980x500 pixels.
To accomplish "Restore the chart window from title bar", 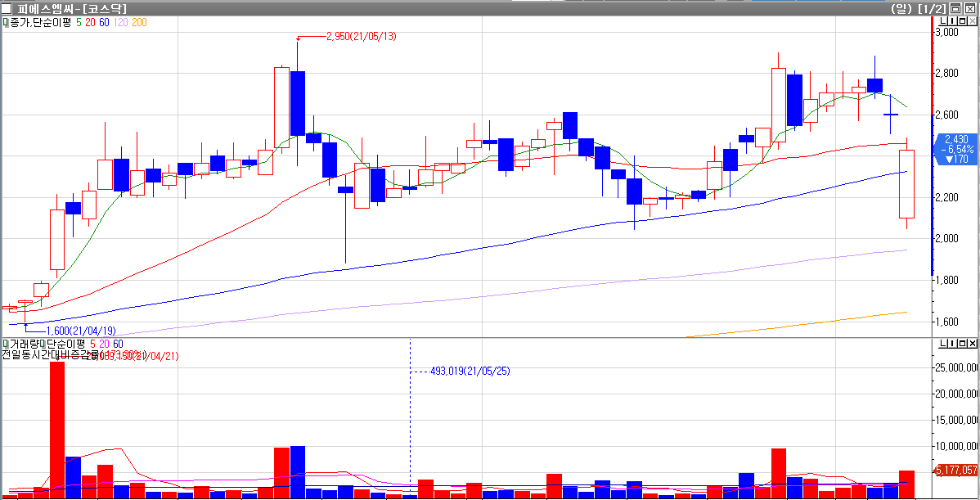I will [955, 9].
